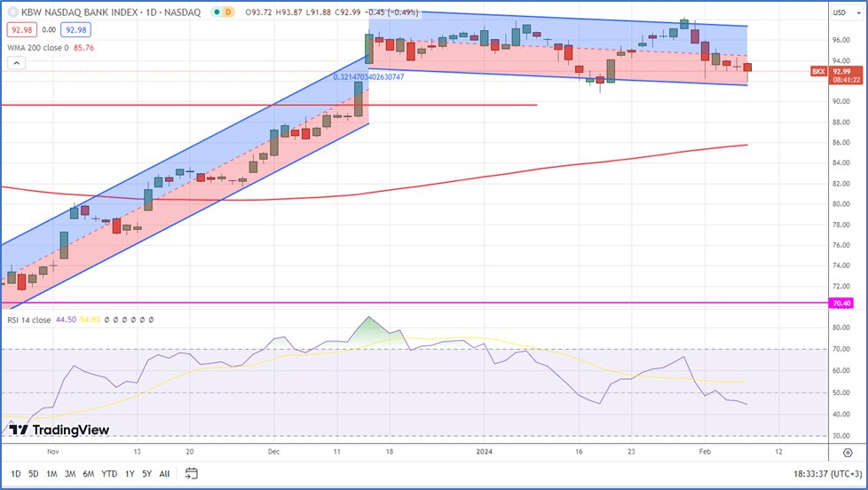Click the blue 92.98 buy price button
Image resolution: width=868 pixels, height=490 pixels.
pos(75,30)
